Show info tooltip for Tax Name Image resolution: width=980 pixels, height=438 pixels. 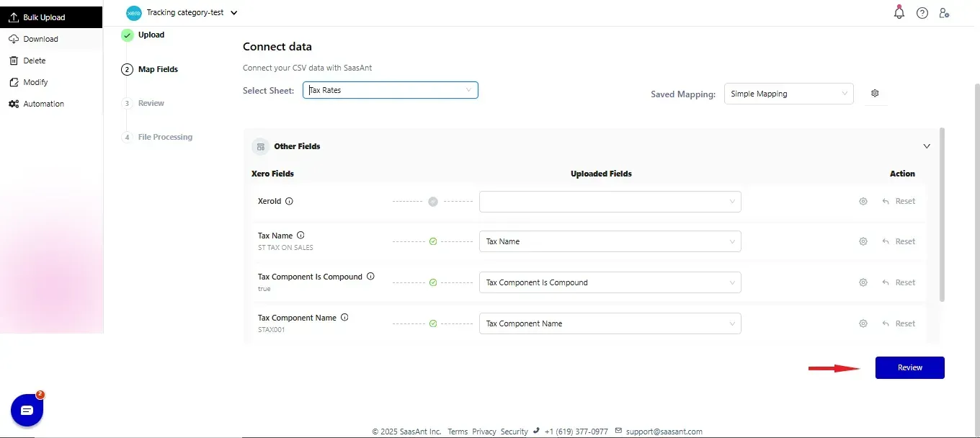click(300, 235)
